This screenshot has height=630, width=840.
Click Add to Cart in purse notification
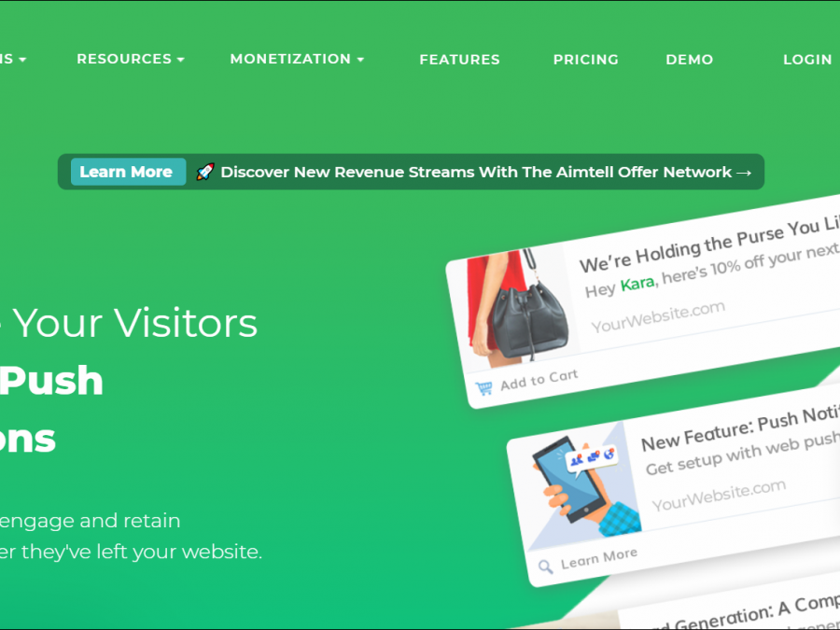click(539, 379)
